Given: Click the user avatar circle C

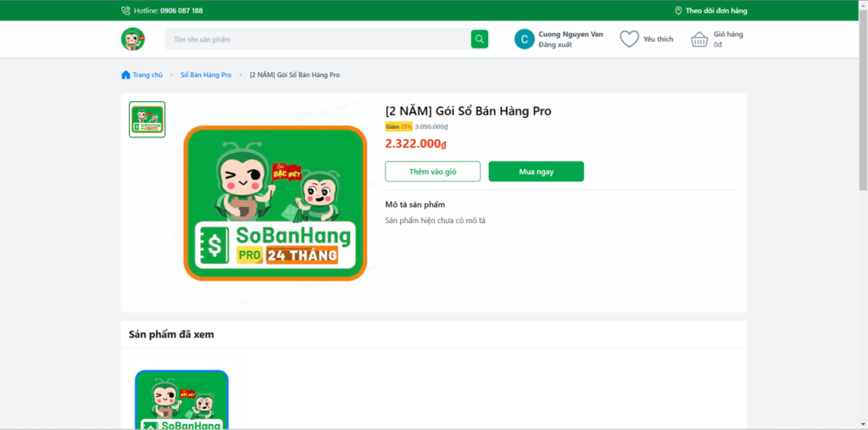Looking at the screenshot, I should click(x=524, y=39).
